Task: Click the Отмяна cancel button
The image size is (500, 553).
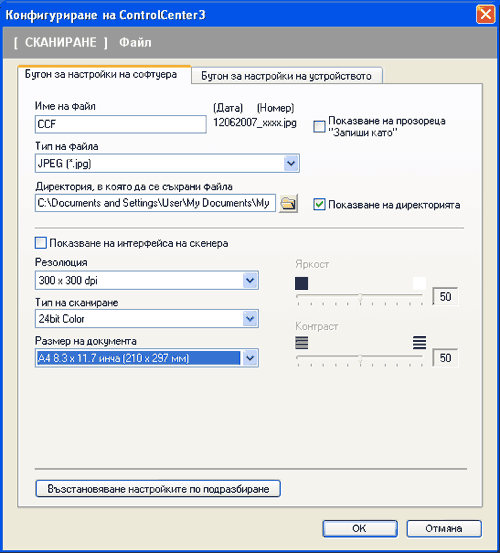Action: (444, 528)
